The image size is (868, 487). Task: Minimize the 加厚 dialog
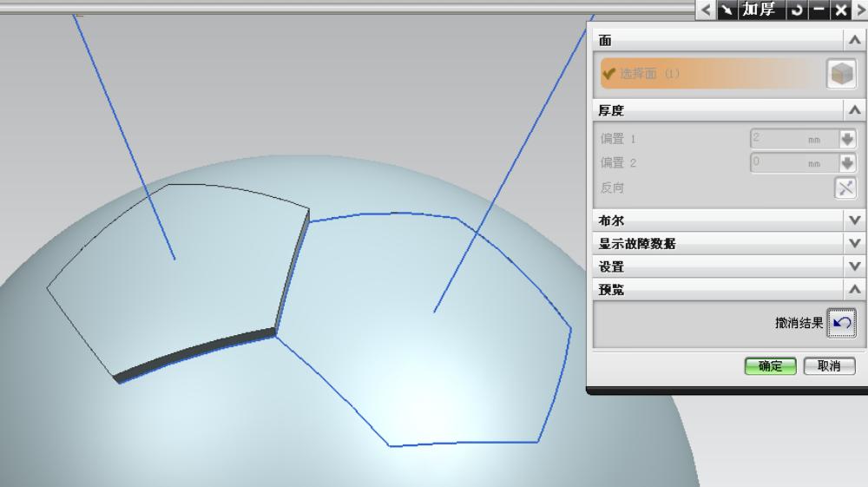(819, 10)
